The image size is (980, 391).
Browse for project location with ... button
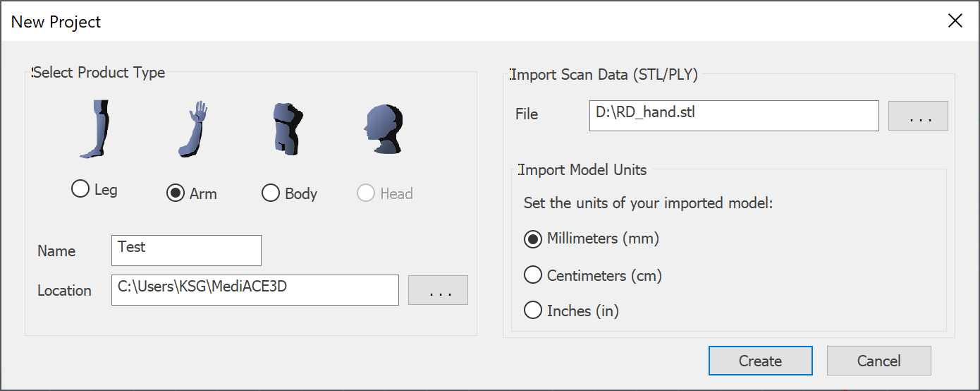click(438, 290)
